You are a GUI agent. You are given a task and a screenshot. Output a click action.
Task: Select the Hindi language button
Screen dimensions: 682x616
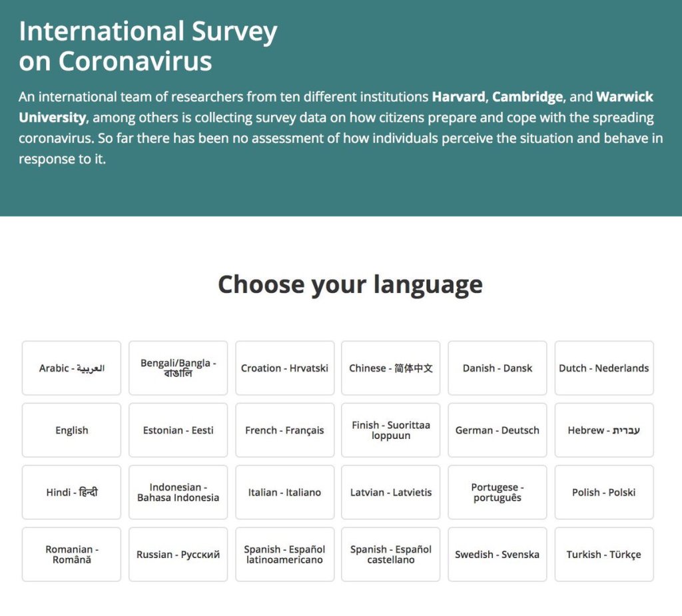(x=72, y=492)
